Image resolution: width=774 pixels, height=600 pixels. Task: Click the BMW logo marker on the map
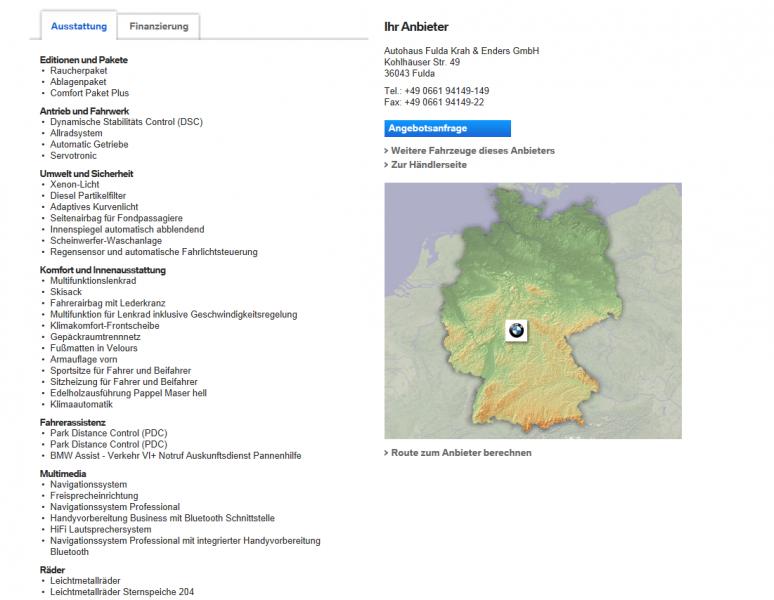tap(515, 332)
